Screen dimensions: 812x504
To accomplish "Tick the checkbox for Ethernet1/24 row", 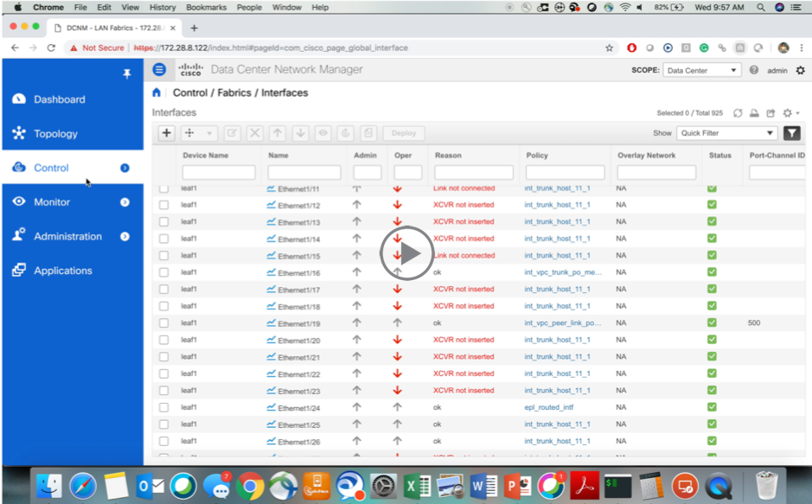I will pyautogui.click(x=163, y=407).
